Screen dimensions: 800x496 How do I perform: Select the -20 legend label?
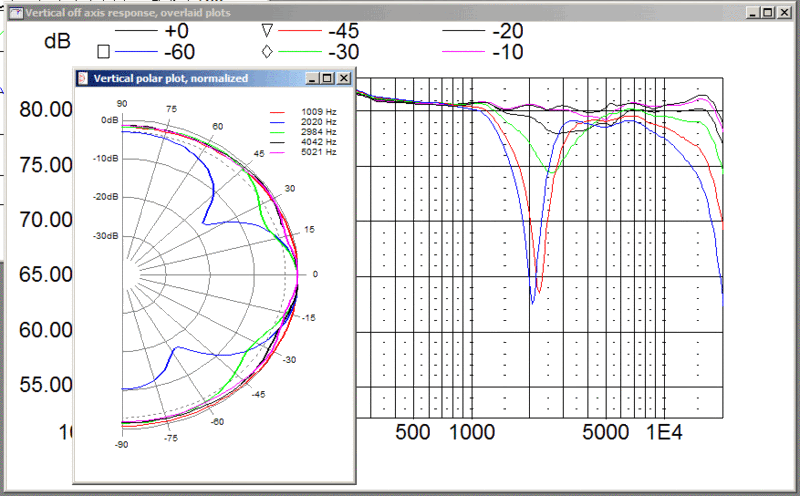[x=508, y=31]
